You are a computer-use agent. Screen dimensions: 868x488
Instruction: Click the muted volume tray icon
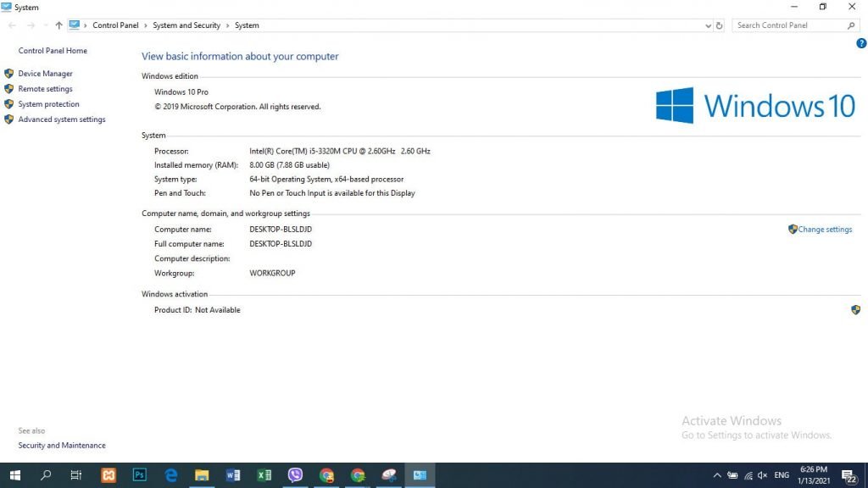click(x=762, y=475)
